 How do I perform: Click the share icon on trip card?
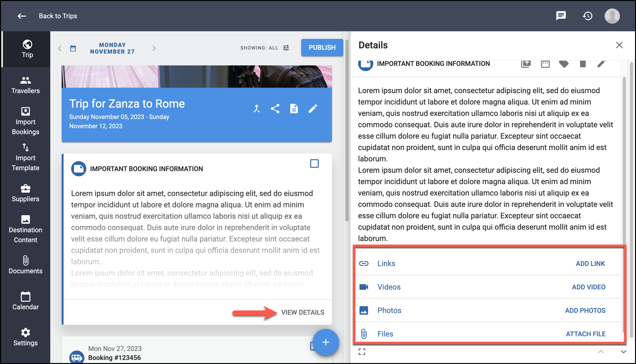[x=275, y=109]
